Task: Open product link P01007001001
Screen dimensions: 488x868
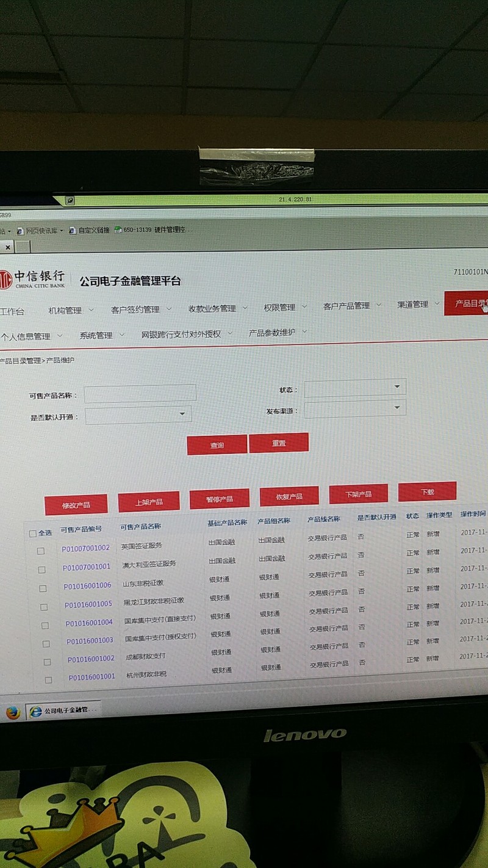Action: click(x=87, y=567)
